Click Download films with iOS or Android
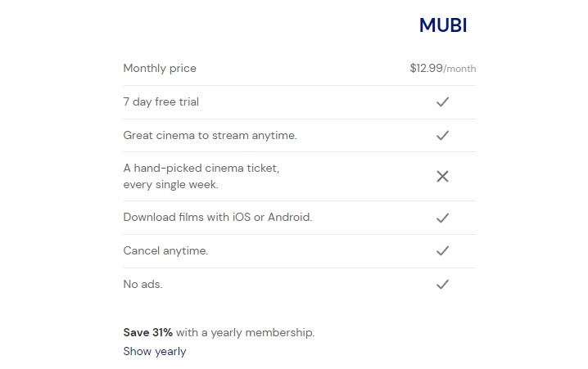The image size is (588, 369). (217, 218)
